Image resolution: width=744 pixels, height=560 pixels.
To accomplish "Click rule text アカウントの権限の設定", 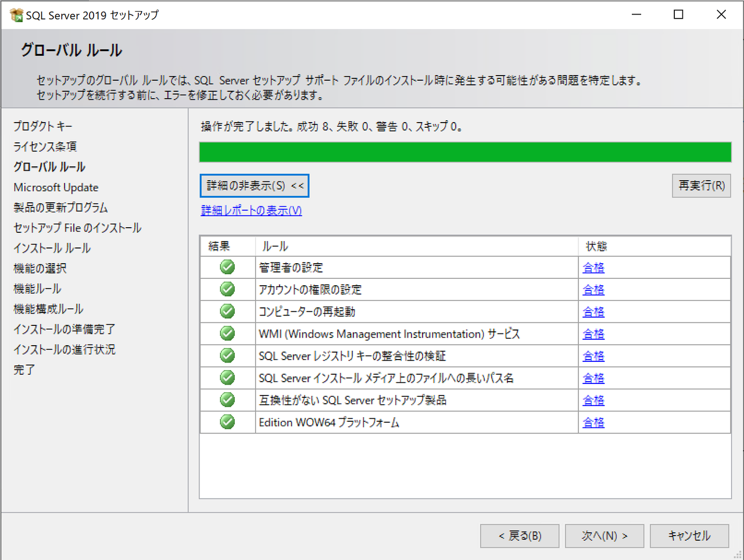I will click(x=310, y=290).
